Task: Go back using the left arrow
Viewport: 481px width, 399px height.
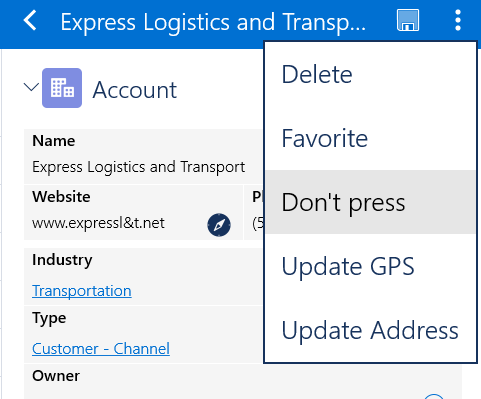Action: (x=30, y=21)
